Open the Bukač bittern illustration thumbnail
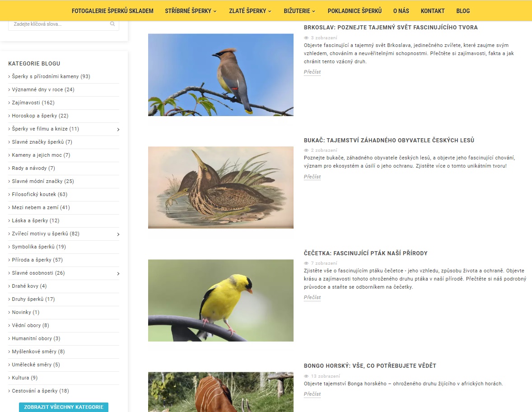The width and height of the screenshot is (532, 412). coord(220,187)
